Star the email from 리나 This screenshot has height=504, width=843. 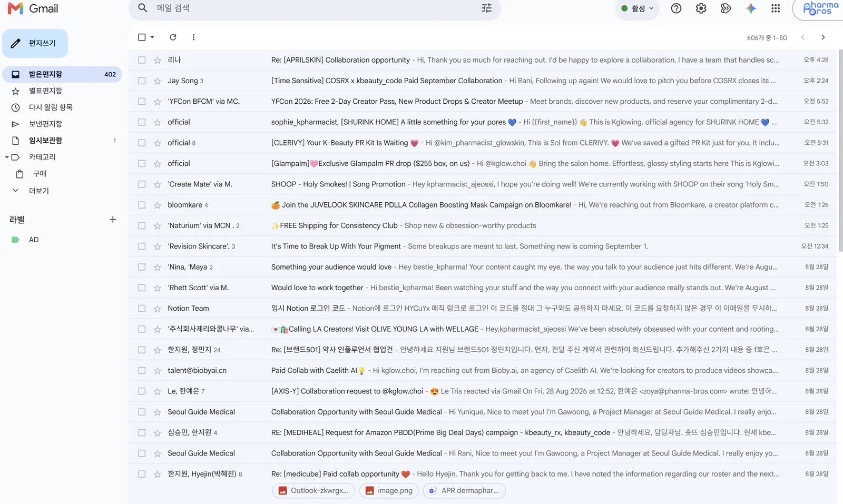(157, 60)
